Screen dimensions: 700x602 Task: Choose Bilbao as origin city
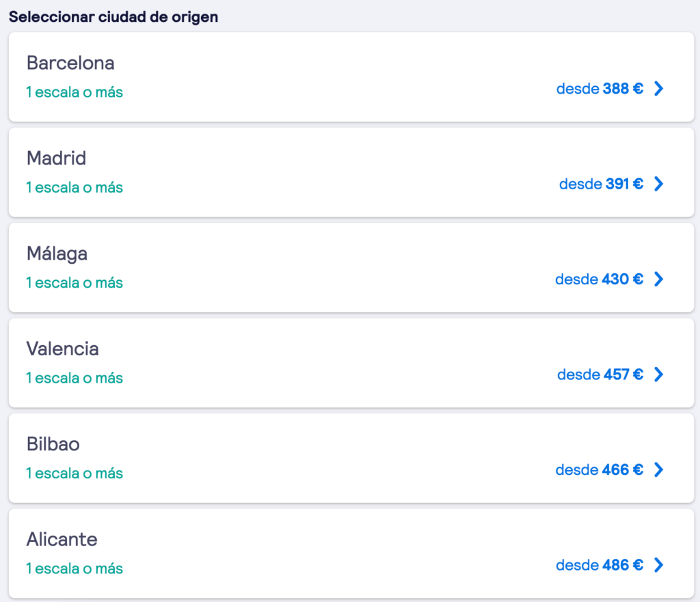point(53,445)
